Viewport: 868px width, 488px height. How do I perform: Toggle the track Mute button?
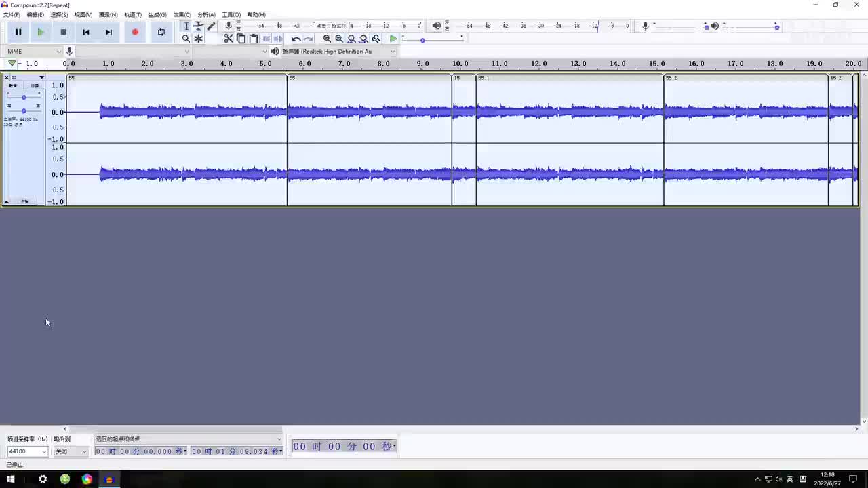click(x=14, y=86)
